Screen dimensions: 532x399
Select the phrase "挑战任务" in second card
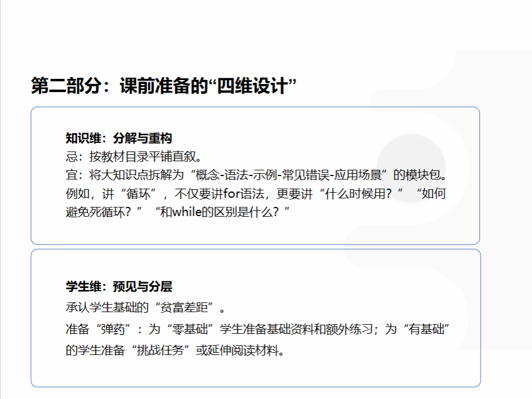point(164,350)
